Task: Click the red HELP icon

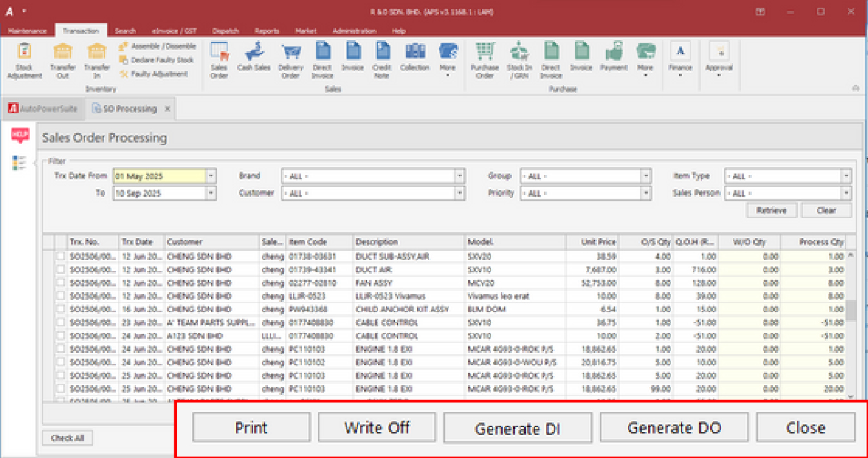Action: (x=21, y=135)
